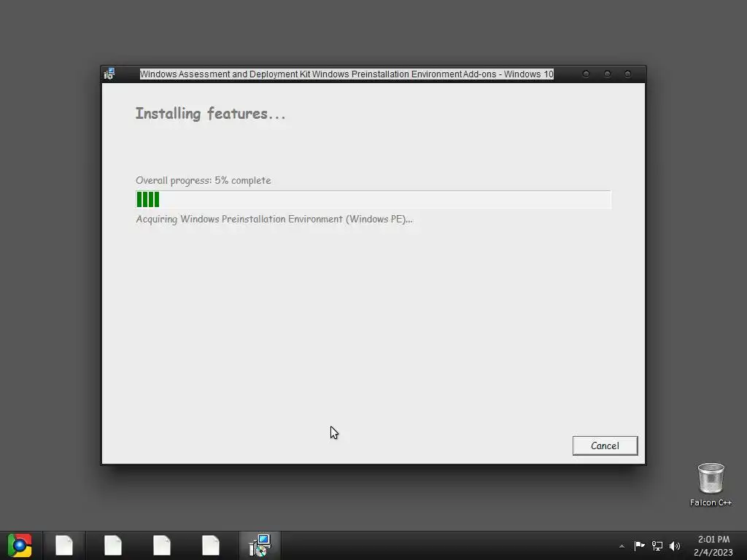747x560 pixels.
Task: Show hidden tray icons with the arrow
Action: (622, 546)
